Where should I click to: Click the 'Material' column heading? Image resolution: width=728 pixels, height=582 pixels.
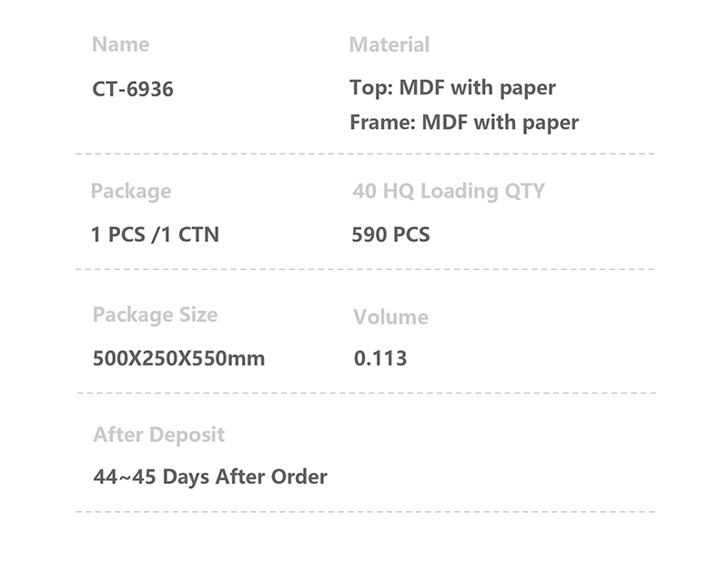(x=389, y=45)
